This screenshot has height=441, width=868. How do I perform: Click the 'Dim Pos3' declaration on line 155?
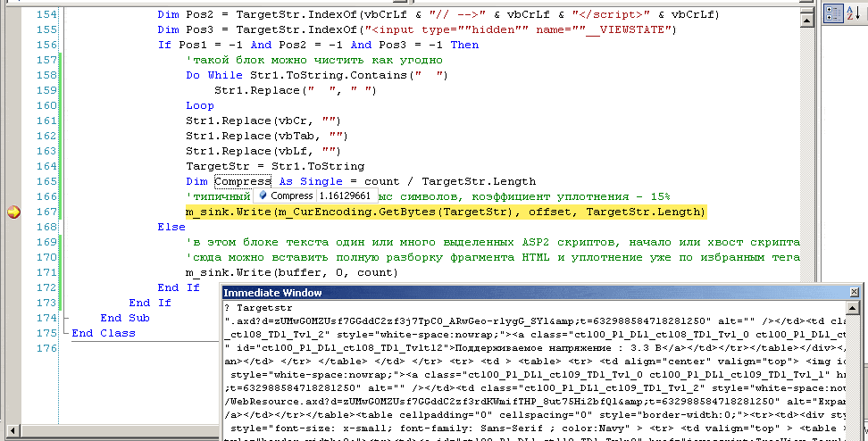pyautogui.click(x=417, y=29)
